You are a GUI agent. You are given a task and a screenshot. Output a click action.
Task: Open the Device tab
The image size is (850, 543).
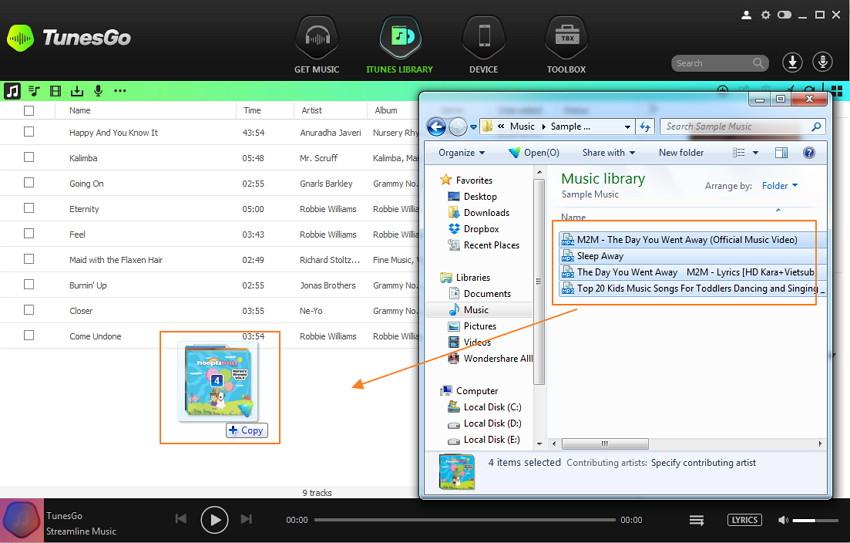[x=484, y=46]
